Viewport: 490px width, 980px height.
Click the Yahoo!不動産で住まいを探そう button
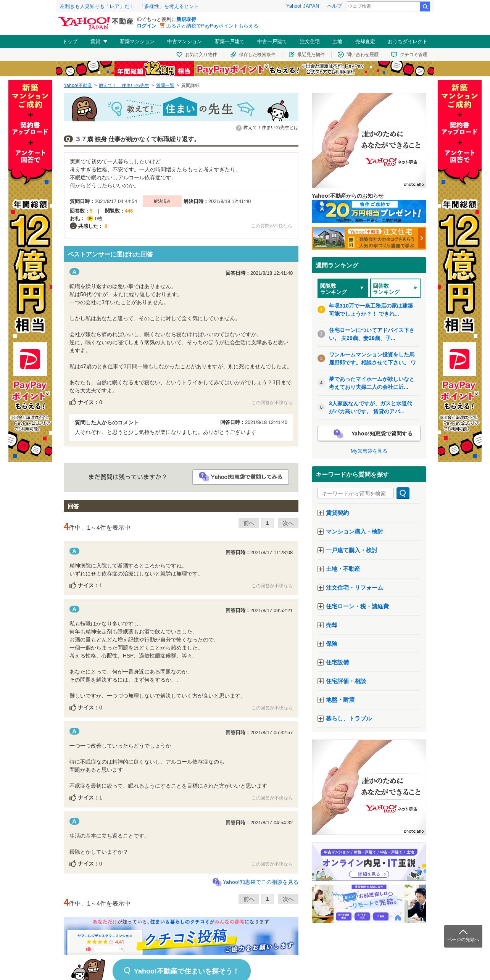click(182, 970)
